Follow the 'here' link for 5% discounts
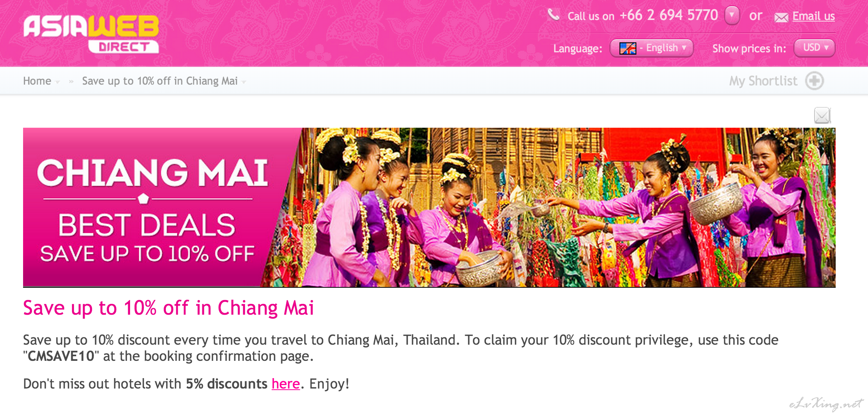 point(285,384)
